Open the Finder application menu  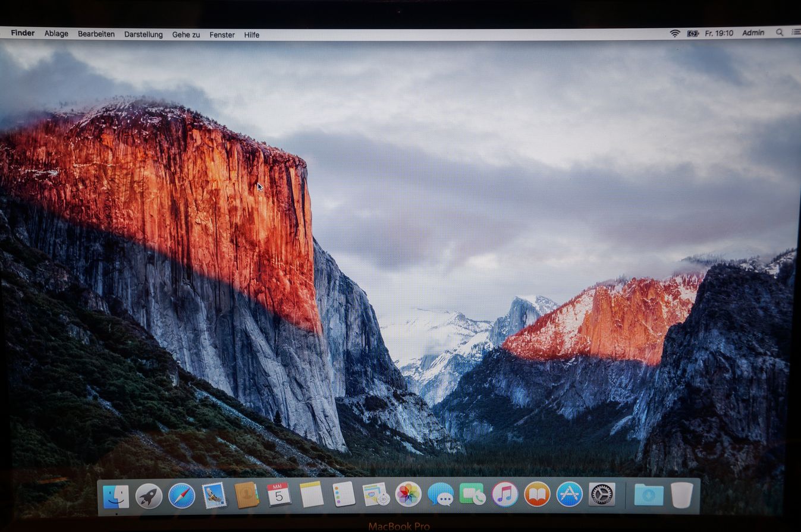coord(23,33)
